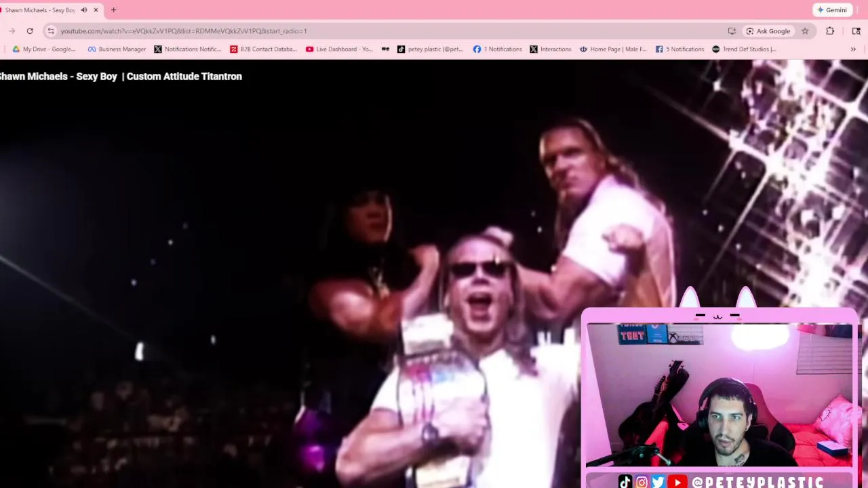Open the Business Manager bookmark
The height and width of the screenshot is (488, 868).
[117, 49]
